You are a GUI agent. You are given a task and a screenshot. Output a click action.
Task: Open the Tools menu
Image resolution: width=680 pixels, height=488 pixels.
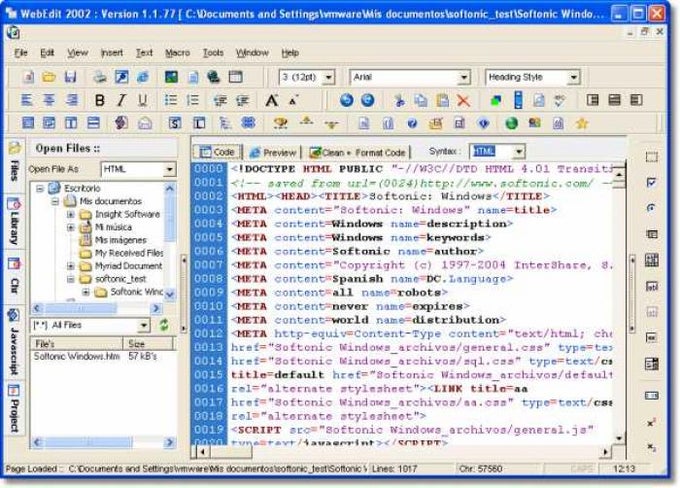[213, 53]
